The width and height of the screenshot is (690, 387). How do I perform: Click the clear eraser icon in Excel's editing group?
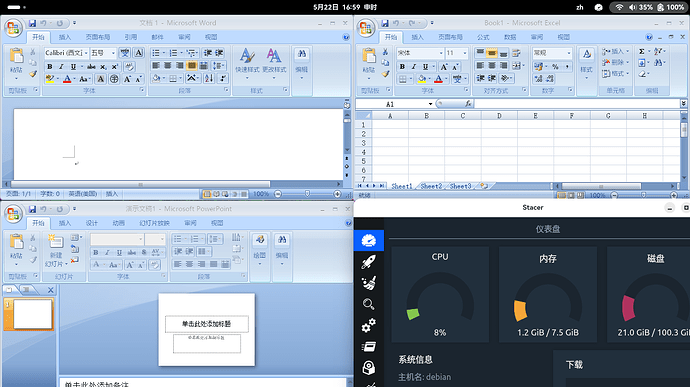[x=642, y=74]
